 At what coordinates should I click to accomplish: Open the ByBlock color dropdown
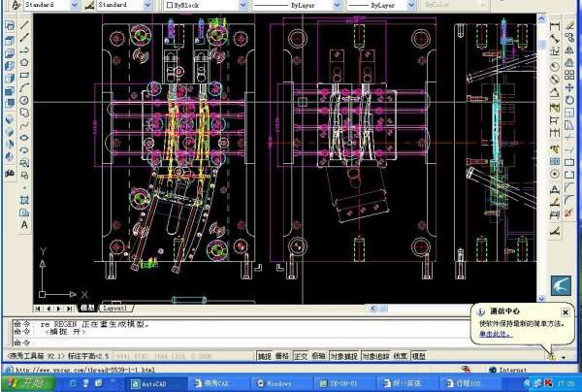tap(242, 5)
